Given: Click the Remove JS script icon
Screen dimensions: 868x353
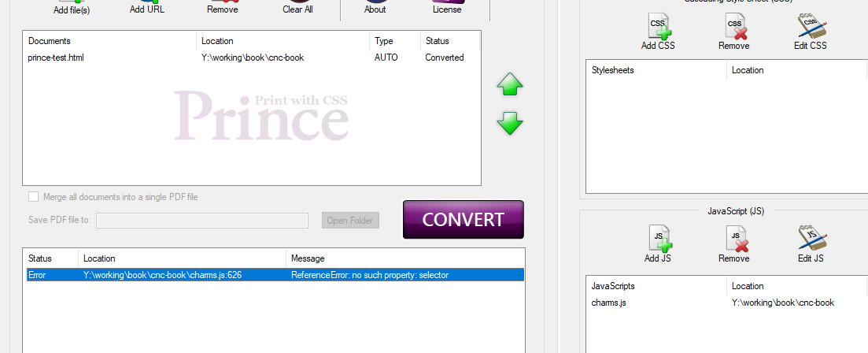Looking at the screenshot, I should 733,242.
